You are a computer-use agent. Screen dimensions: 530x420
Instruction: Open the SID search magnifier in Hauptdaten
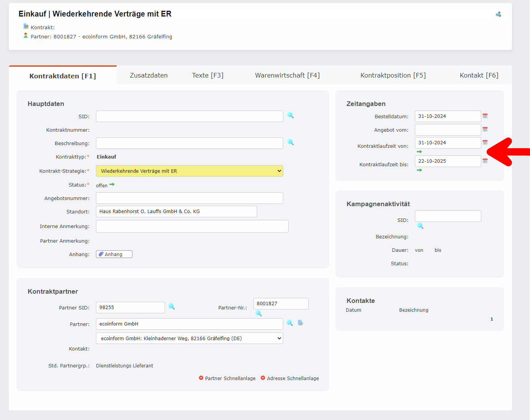coord(291,115)
